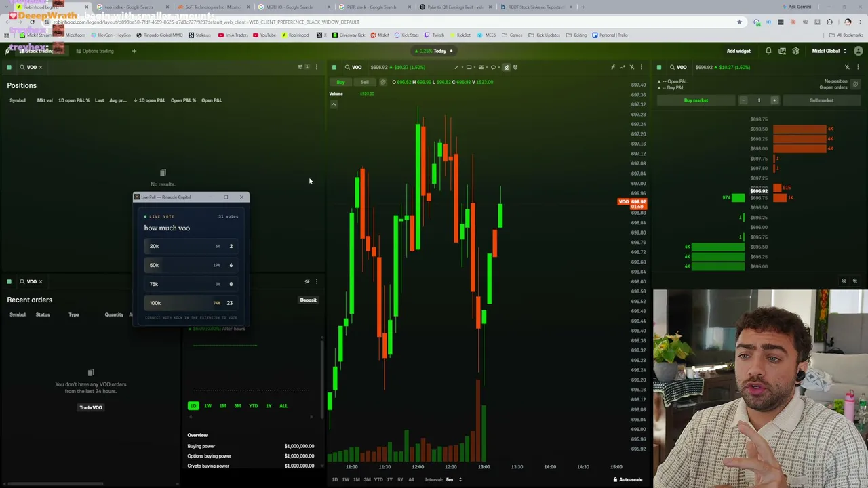Collapse the Volume indicator chevron
868x488 pixels.
point(333,104)
